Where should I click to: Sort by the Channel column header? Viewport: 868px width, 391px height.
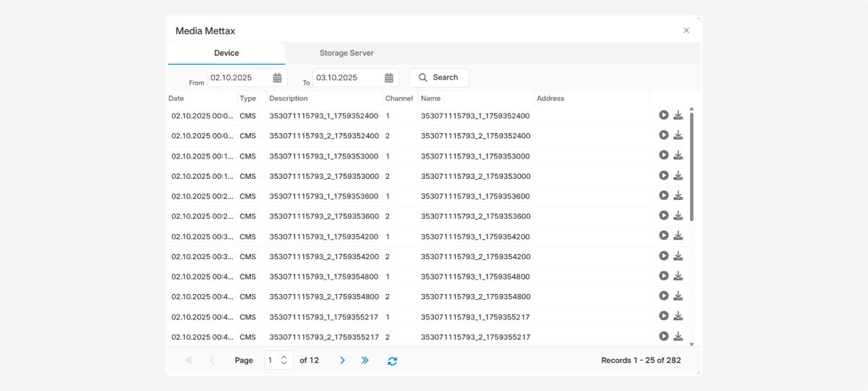399,98
